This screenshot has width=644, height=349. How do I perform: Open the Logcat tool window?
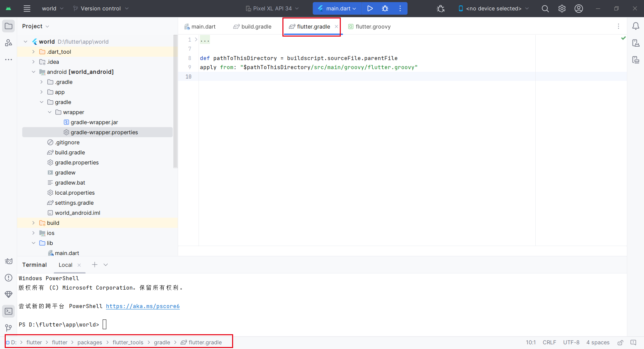pos(9,261)
